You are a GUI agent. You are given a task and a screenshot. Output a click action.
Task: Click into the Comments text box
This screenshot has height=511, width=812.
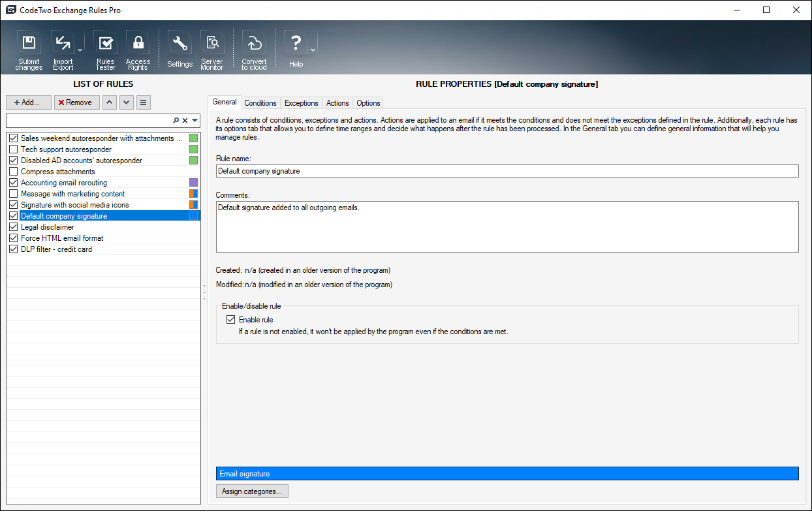pyautogui.click(x=507, y=226)
